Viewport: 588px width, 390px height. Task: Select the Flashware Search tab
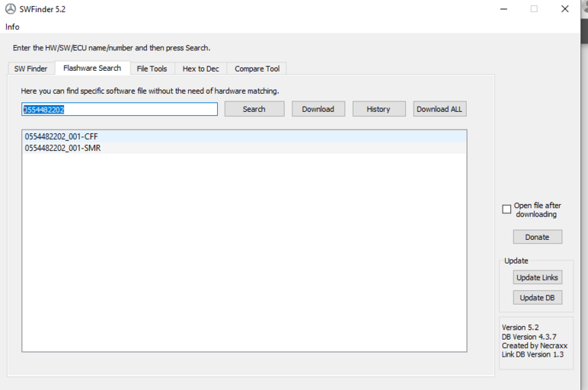coord(92,69)
